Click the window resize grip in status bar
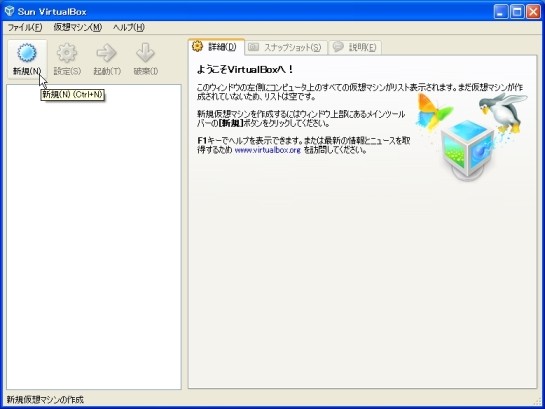 pos(538,402)
